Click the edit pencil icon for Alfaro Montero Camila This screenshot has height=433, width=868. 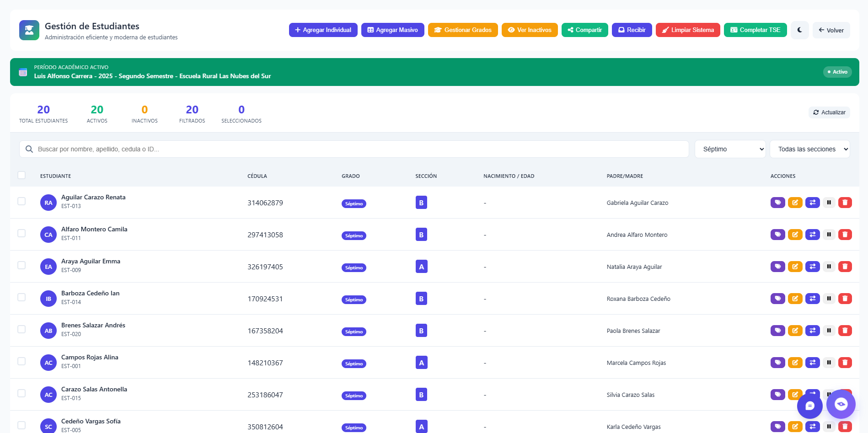pos(795,235)
